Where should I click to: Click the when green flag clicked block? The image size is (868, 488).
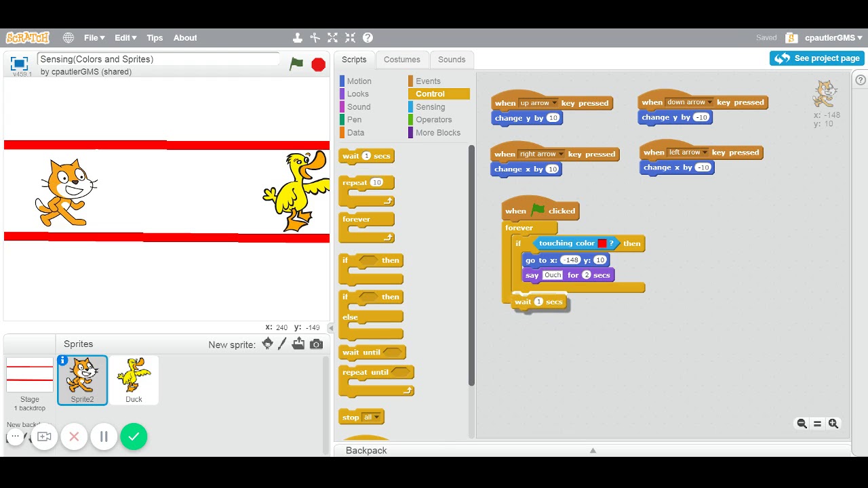point(540,209)
